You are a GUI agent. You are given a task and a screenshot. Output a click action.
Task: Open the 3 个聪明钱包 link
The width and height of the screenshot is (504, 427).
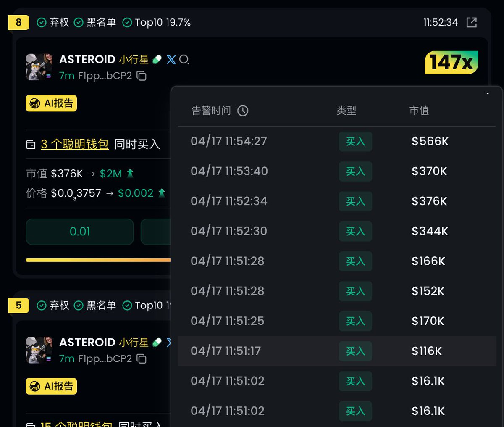(x=75, y=144)
